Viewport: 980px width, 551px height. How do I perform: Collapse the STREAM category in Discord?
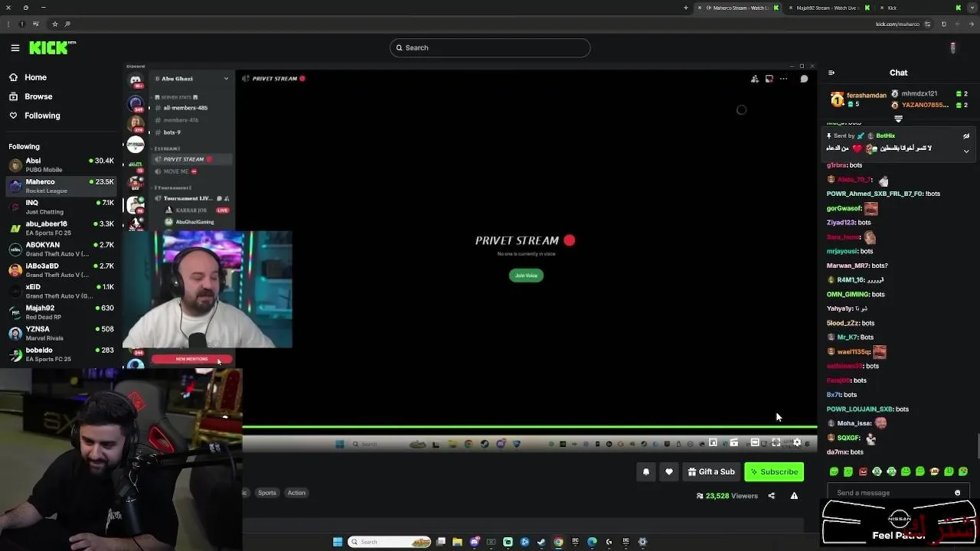pyautogui.click(x=168, y=148)
